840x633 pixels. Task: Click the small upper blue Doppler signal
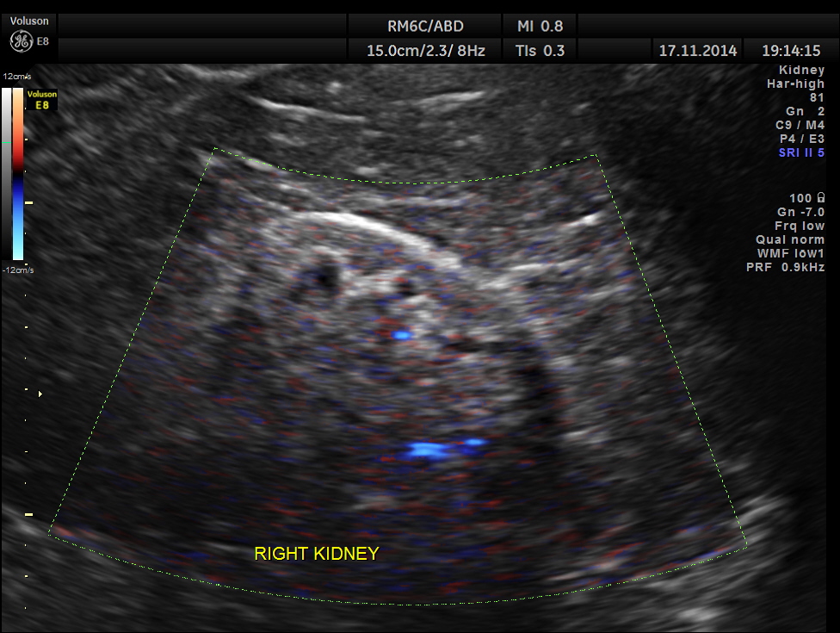pos(400,333)
